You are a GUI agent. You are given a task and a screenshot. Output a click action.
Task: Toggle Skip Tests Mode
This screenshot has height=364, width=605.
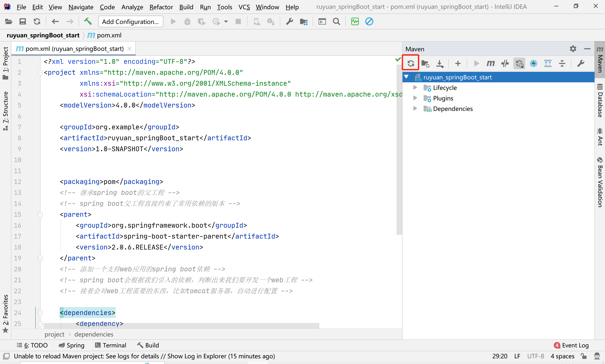point(533,63)
